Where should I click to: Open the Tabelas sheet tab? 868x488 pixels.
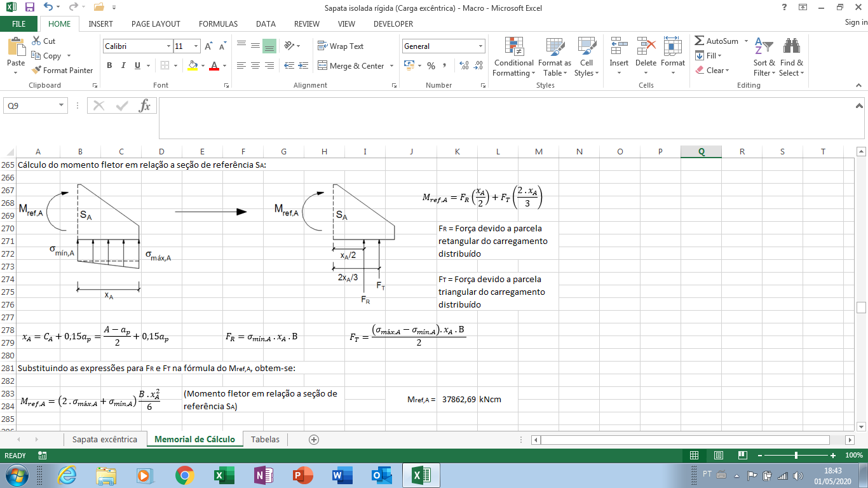[x=265, y=439]
